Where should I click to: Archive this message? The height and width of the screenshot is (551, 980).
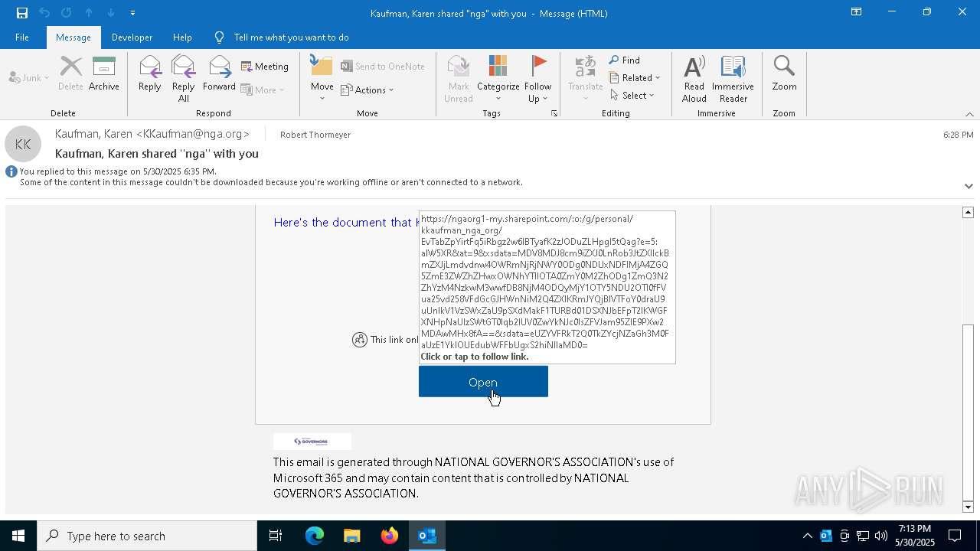point(104,74)
